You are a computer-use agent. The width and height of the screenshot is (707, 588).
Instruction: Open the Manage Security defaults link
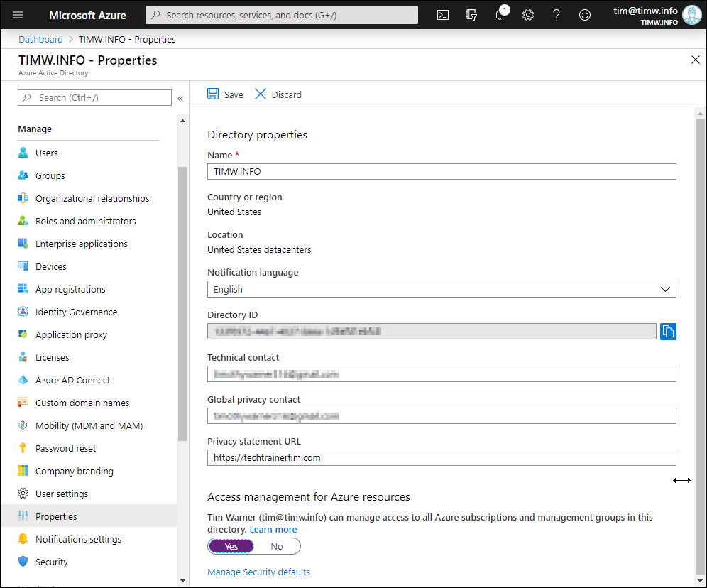point(258,572)
